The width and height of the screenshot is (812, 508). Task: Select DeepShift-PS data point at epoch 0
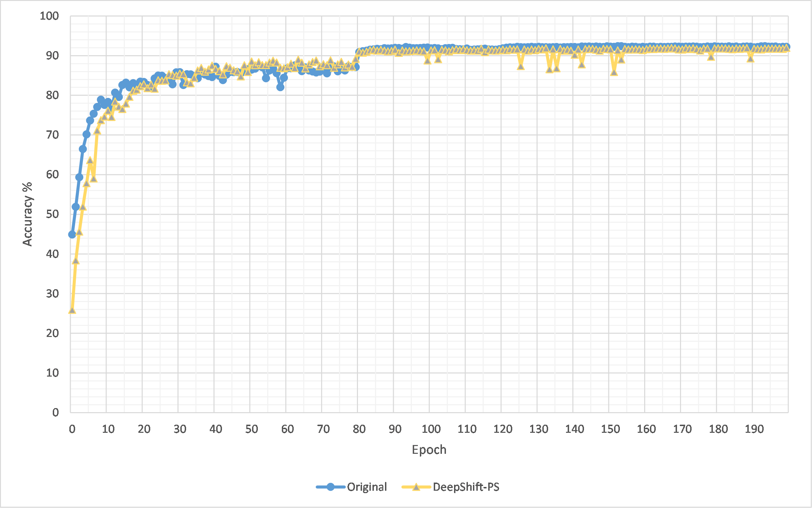point(72,310)
